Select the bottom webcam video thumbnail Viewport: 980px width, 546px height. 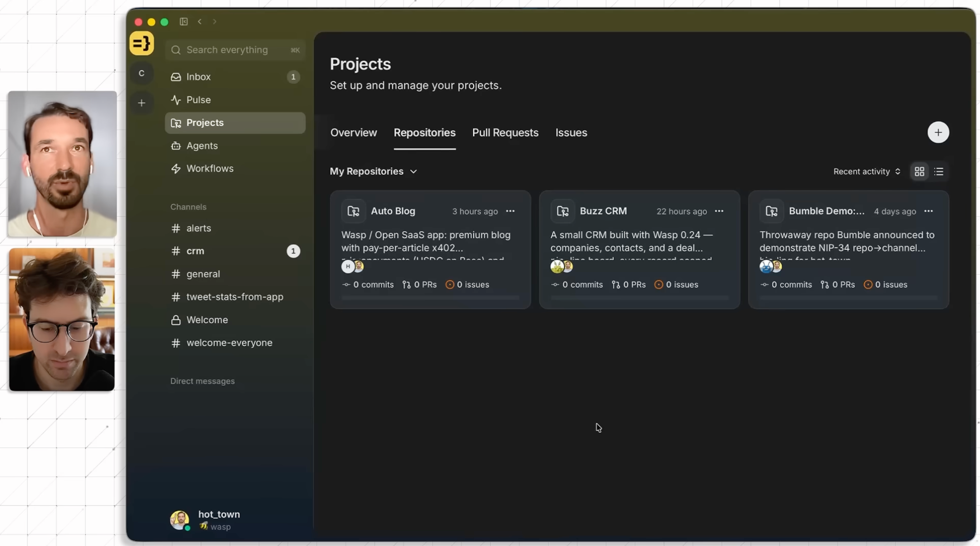click(x=62, y=319)
